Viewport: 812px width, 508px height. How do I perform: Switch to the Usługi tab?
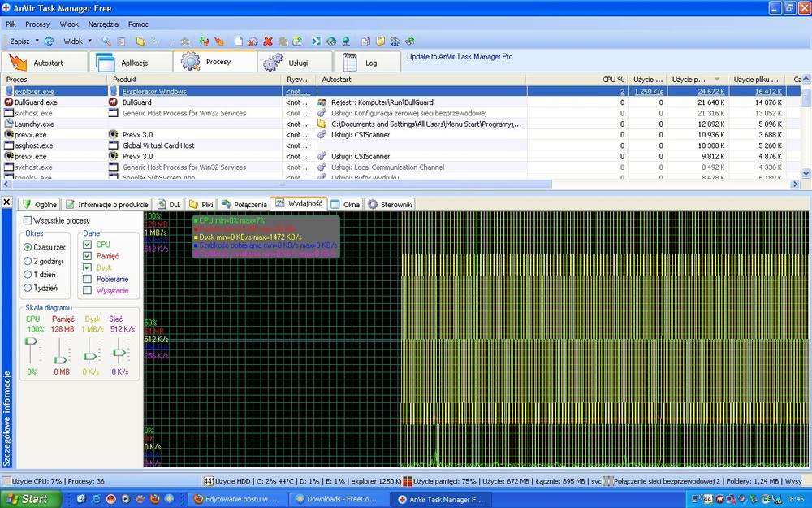(x=295, y=62)
